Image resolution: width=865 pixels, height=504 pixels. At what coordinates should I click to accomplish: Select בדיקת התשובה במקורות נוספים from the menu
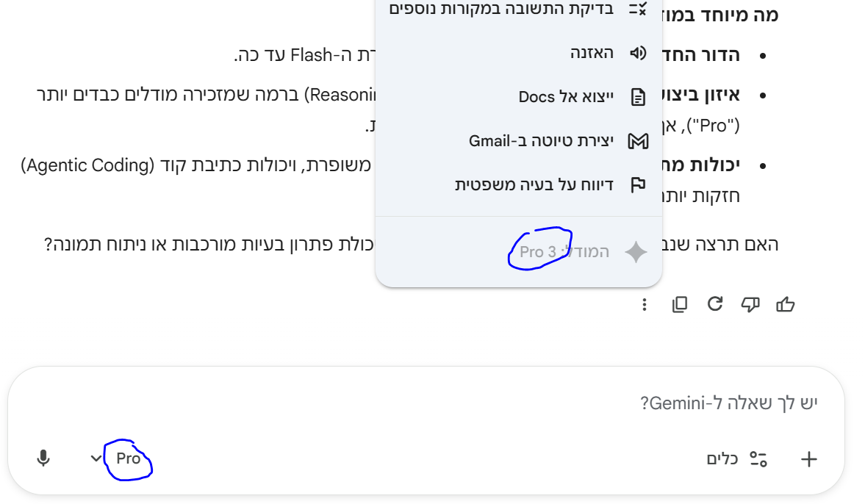tap(509, 9)
